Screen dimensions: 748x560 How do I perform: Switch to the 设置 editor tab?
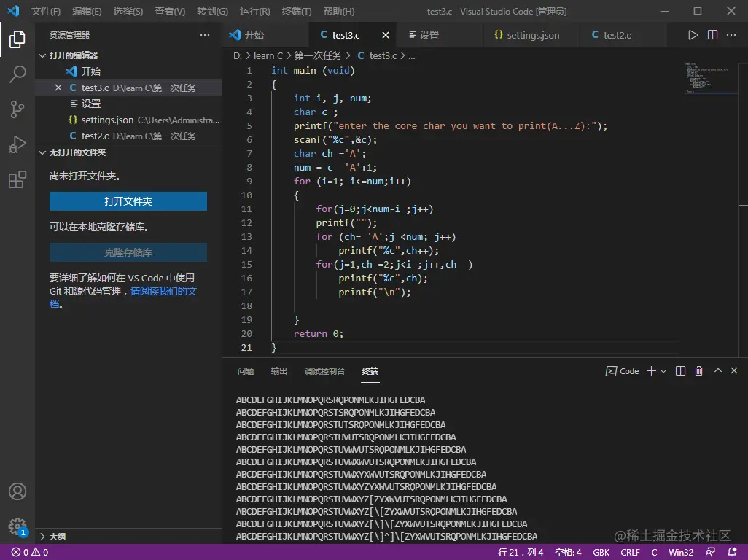[x=440, y=35]
